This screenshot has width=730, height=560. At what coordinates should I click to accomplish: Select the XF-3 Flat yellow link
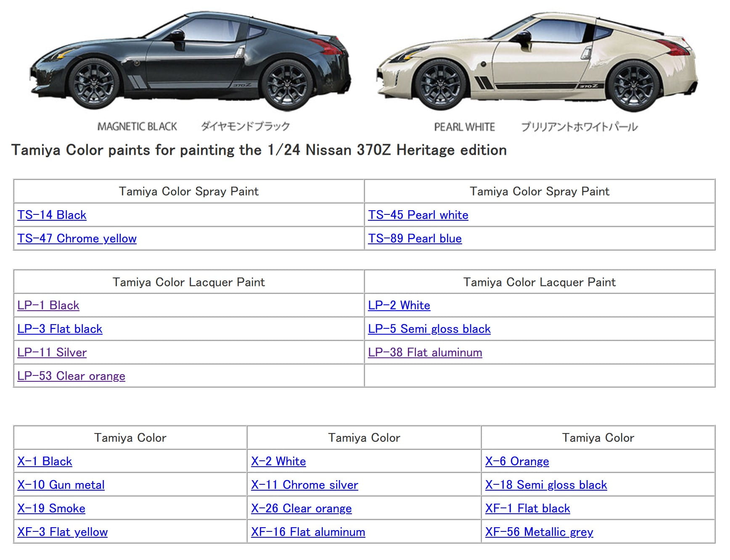63,532
